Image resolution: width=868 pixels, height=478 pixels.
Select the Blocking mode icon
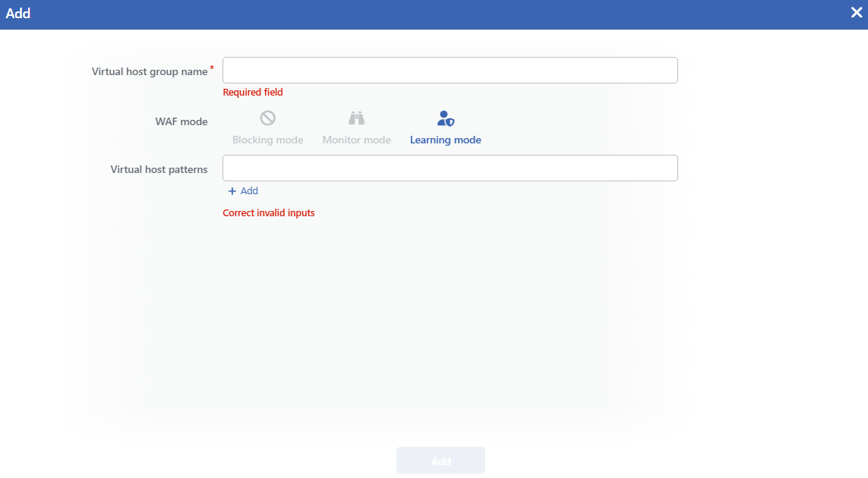(x=268, y=118)
